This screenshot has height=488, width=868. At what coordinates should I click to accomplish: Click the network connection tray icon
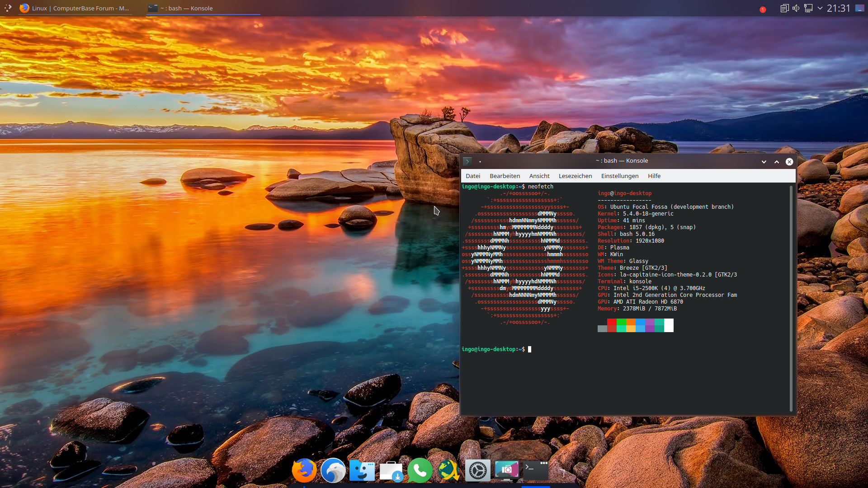click(808, 8)
